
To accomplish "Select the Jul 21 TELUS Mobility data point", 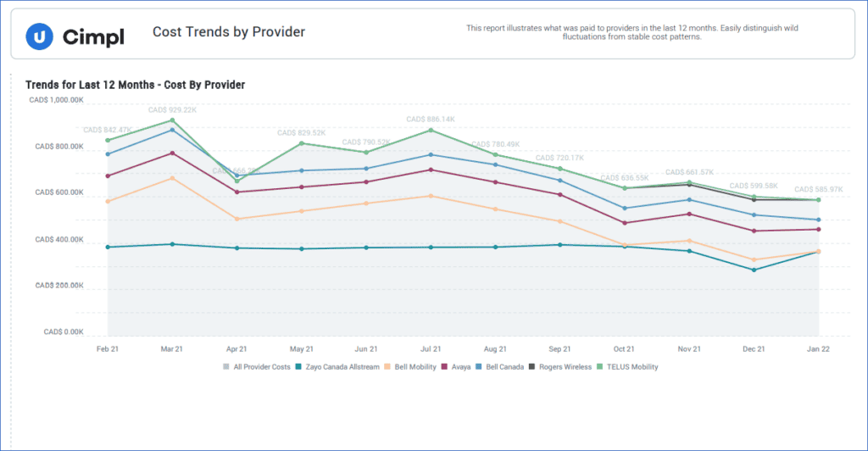I will coord(431,131).
